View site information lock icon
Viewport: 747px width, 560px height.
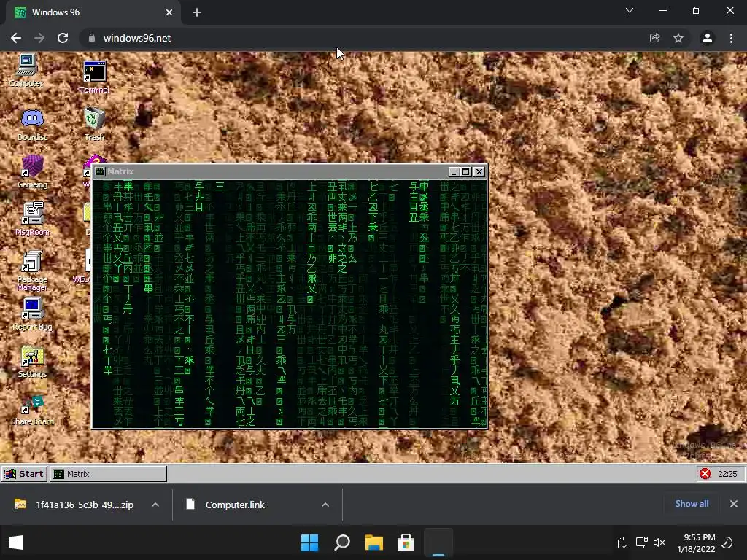(92, 38)
